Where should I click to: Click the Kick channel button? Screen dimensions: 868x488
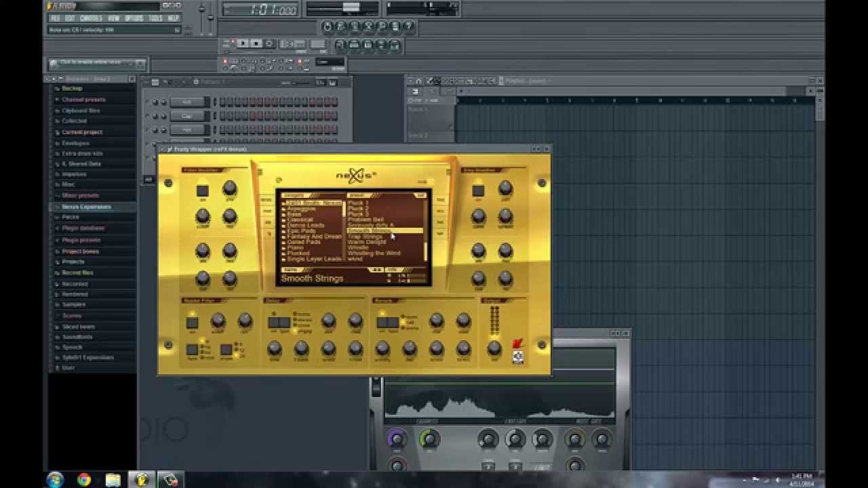click(187, 102)
